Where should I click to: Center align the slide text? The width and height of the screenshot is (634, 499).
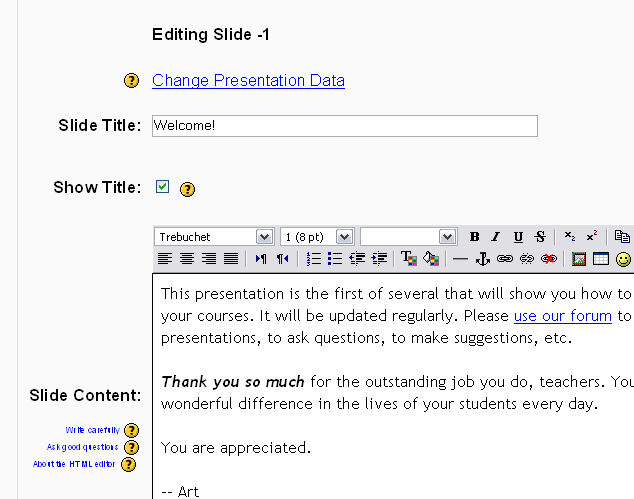click(x=186, y=259)
